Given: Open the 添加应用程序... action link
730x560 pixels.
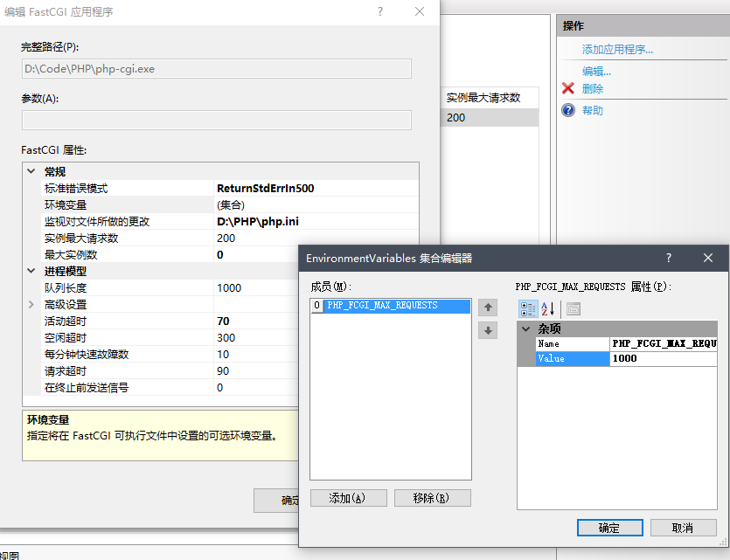Looking at the screenshot, I should click(617, 50).
